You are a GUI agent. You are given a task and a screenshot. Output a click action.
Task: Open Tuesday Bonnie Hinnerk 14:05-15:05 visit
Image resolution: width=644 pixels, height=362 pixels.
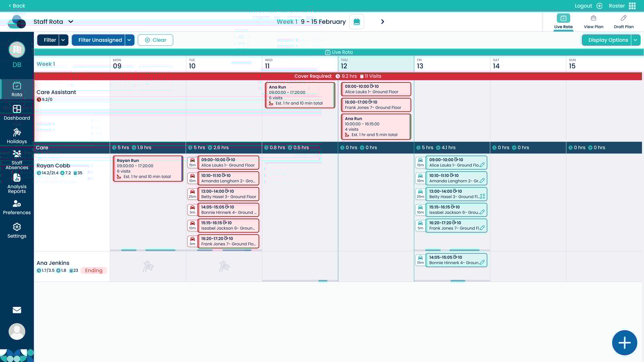[228, 210]
